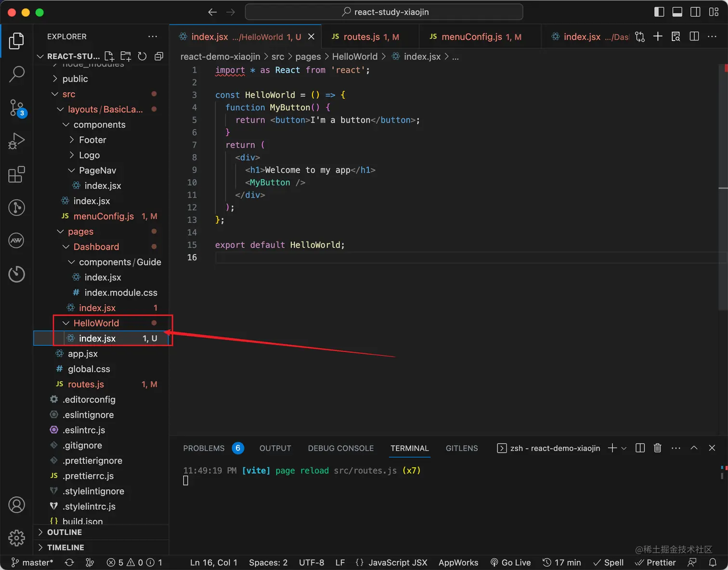Screen dimensions: 728x570
Task: Open Source Control view with 3 badge
Action: pos(16,108)
